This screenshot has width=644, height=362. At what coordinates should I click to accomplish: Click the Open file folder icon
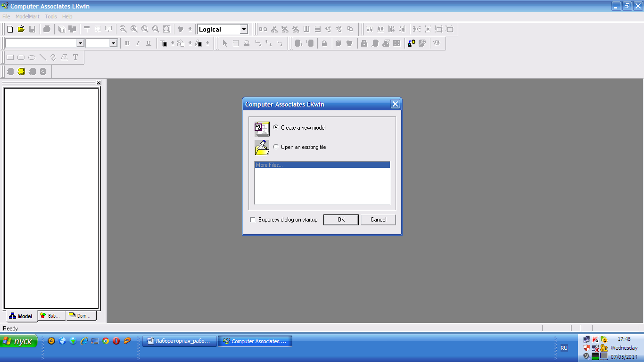coord(21,29)
